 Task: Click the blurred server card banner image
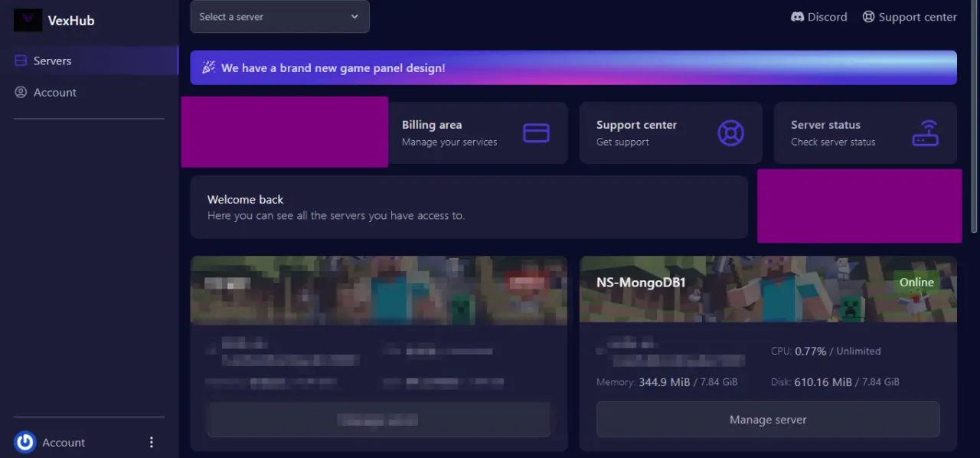tap(379, 290)
